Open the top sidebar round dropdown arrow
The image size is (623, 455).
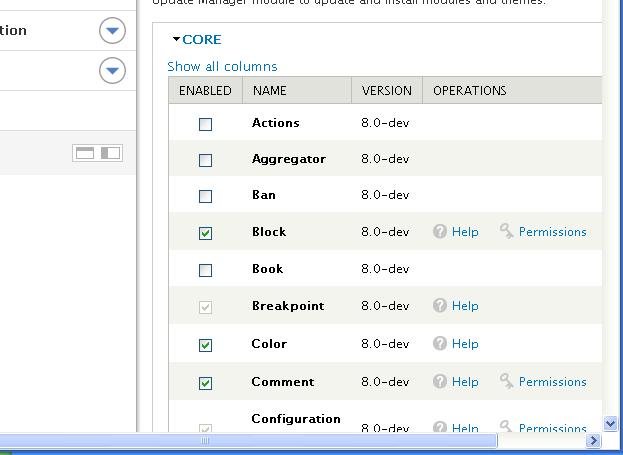coord(112,30)
